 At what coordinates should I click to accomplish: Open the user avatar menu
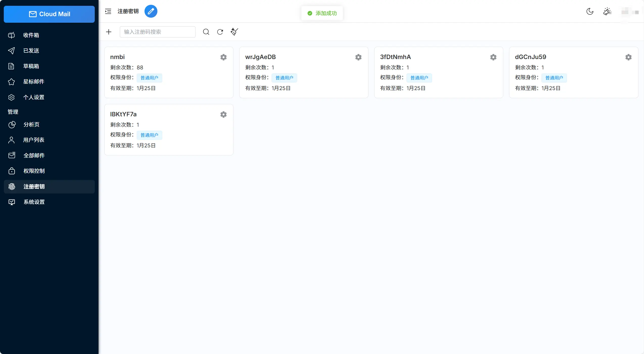(630, 12)
